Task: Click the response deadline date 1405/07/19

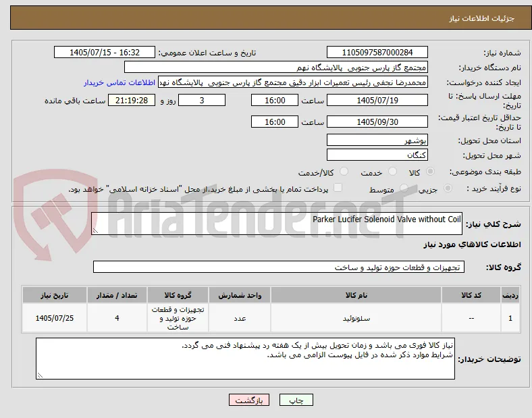Action: pos(377,101)
